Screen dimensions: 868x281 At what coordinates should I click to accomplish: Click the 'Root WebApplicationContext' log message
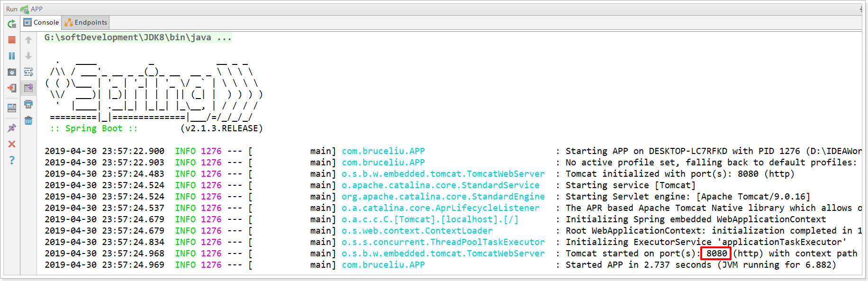714,231
